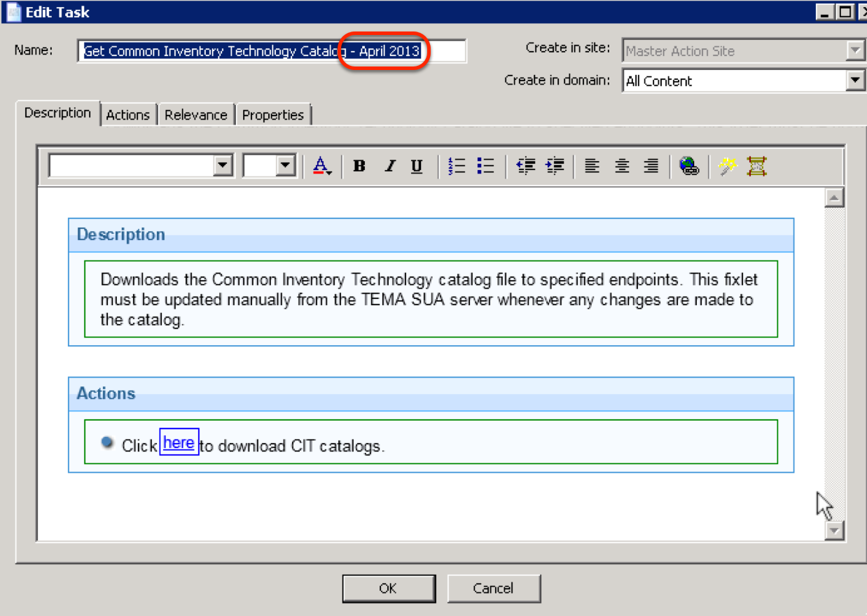This screenshot has width=867, height=616.
Task: Open the Actions tab
Action: point(128,113)
